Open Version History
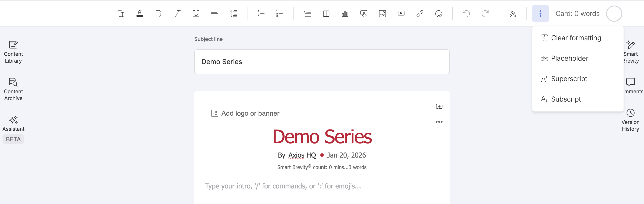Screen dimensions: 644x204 631,121
